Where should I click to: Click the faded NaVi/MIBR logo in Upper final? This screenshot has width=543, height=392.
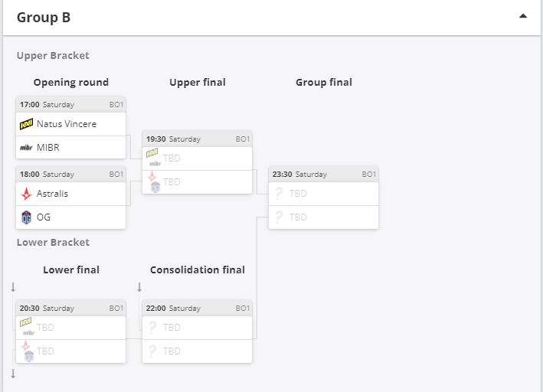click(x=152, y=158)
